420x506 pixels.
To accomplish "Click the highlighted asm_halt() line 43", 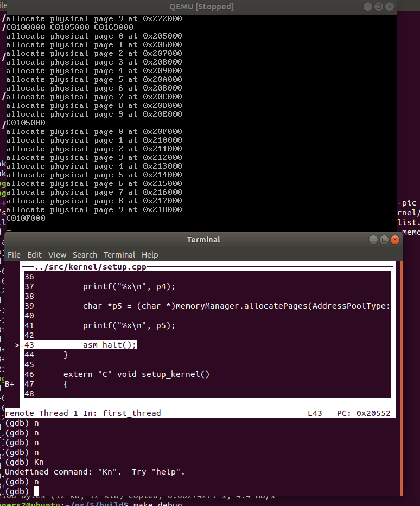I will (x=110, y=345).
